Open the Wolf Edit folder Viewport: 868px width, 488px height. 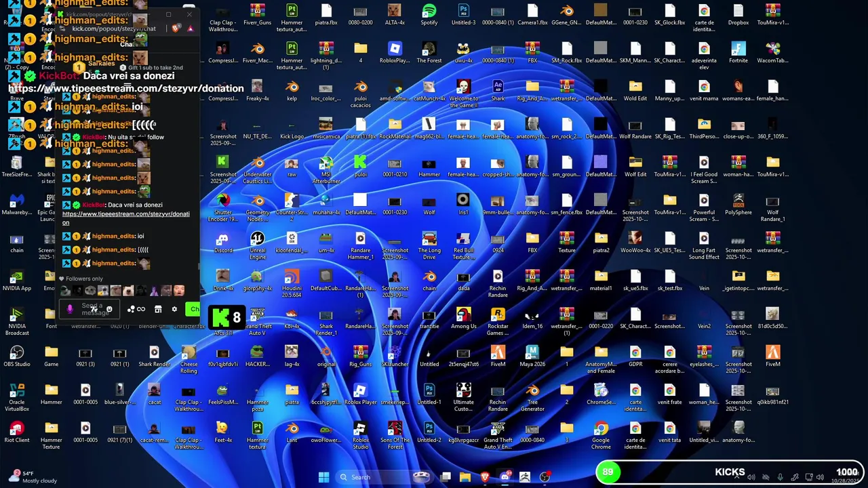[635, 167]
